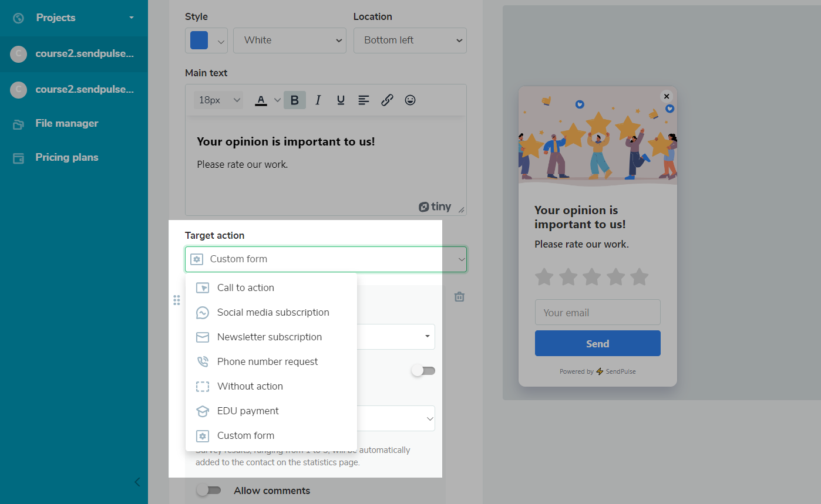Apply italic formatting to the main text
The height and width of the screenshot is (504, 821).
pyautogui.click(x=317, y=100)
